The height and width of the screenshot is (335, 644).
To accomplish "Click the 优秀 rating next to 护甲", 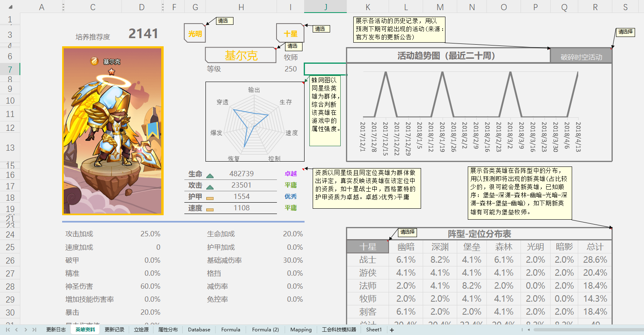I will [x=291, y=197].
